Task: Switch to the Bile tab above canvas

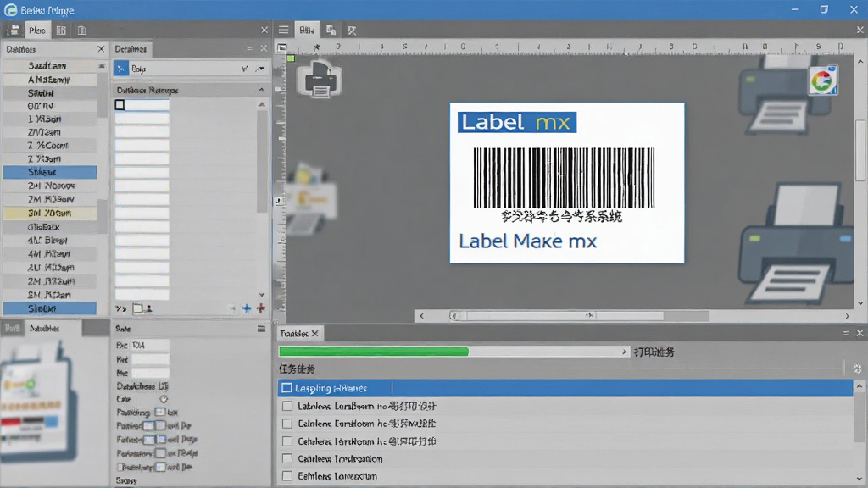Action: [x=307, y=30]
